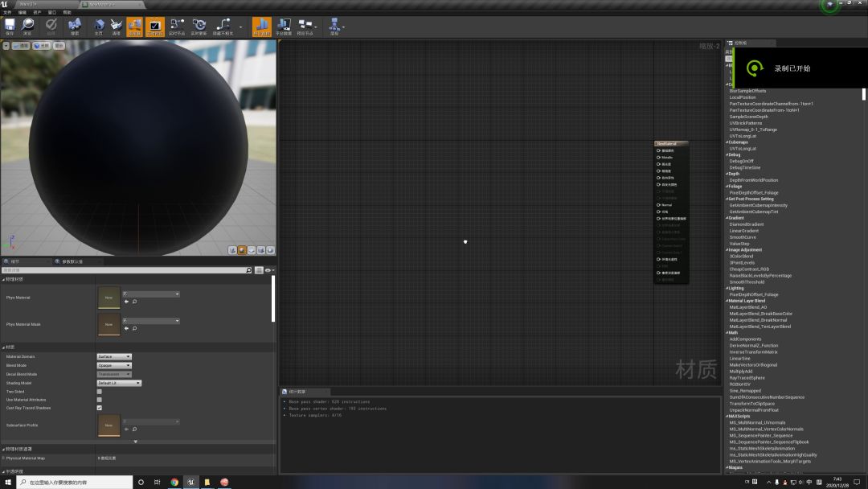Click the Phys Material None thumbnail
This screenshot has height=489, width=868.
(108, 298)
